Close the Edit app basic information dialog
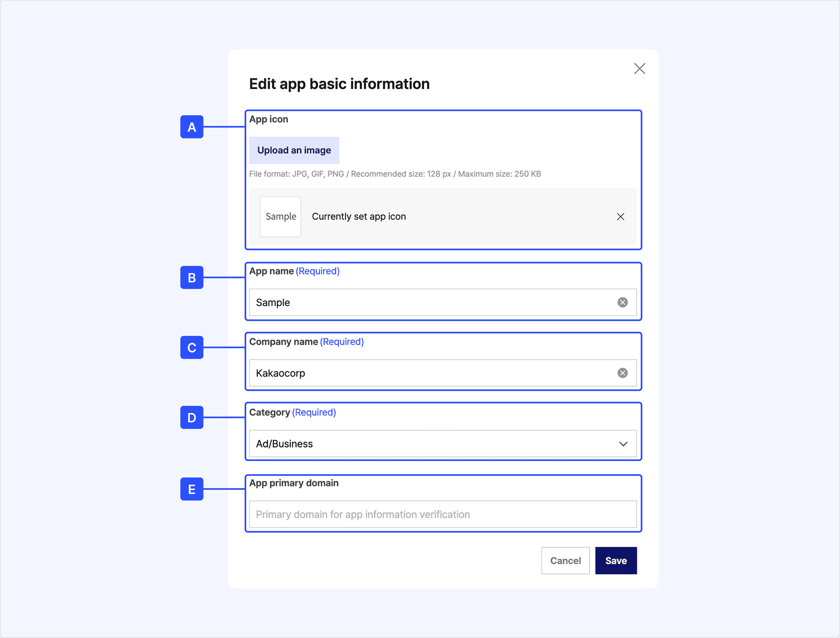 (639, 68)
